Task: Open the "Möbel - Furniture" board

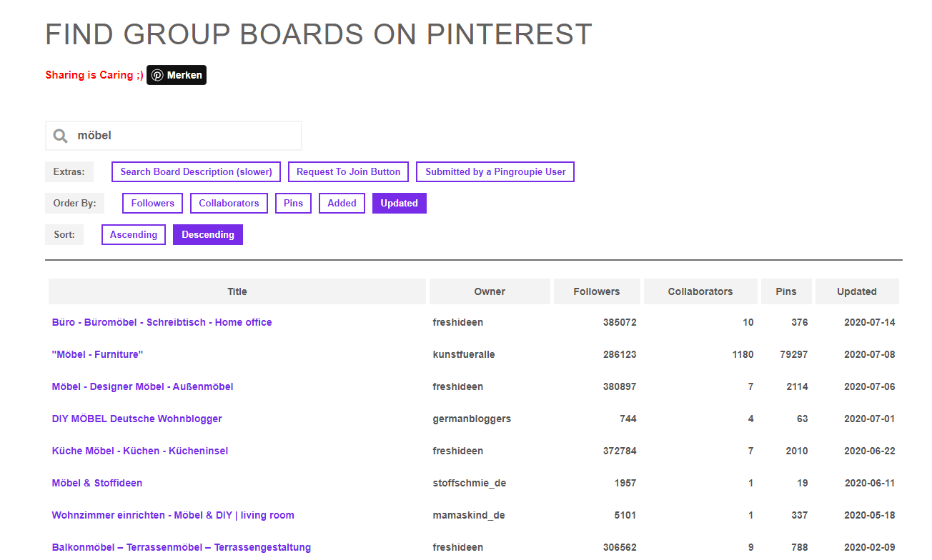Action: [97, 354]
